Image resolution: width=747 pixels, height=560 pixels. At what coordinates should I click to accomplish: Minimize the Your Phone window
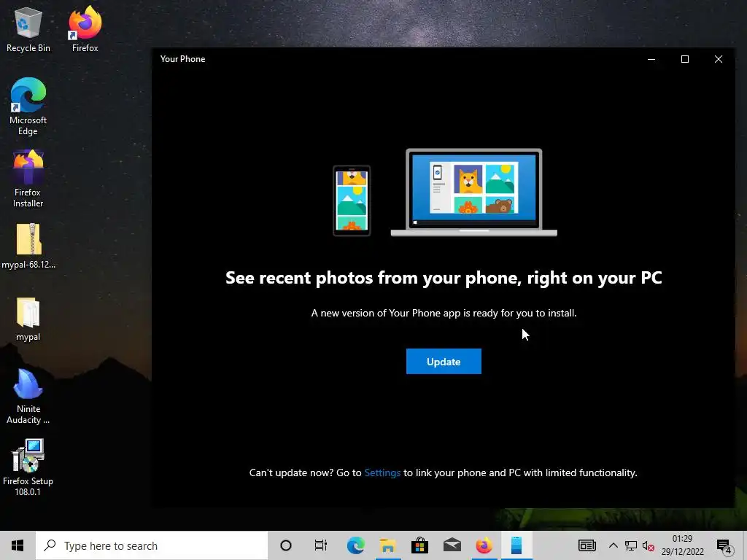pyautogui.click(x=651, y=59)
